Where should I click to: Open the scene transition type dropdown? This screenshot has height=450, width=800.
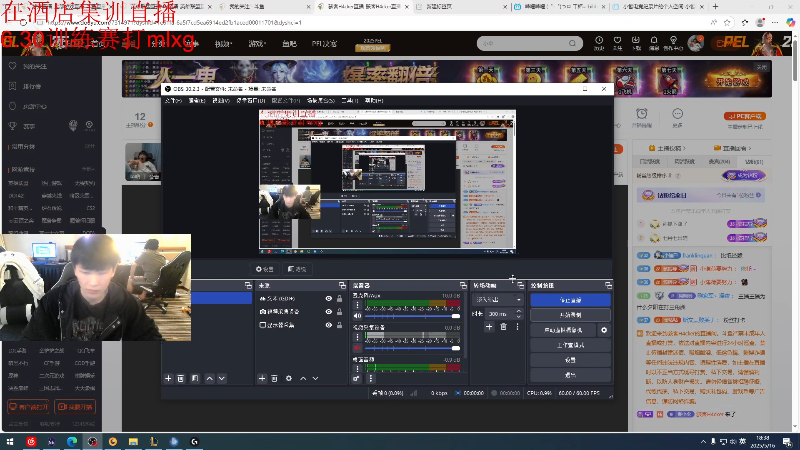(x=497, y=299)
